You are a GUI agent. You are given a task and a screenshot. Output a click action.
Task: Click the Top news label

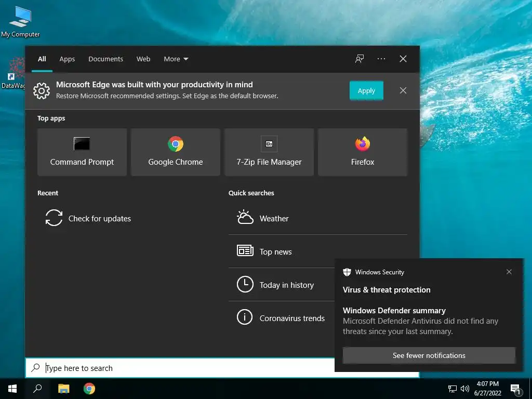point(275,252)
